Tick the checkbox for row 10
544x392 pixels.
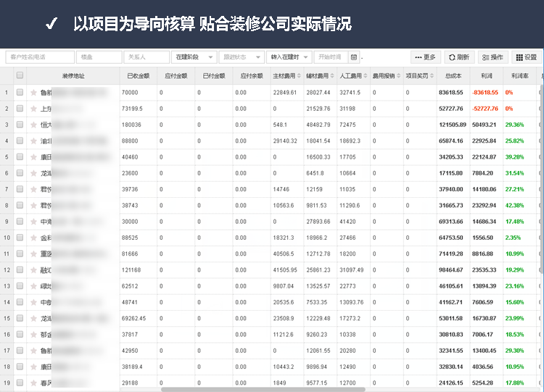20,238
